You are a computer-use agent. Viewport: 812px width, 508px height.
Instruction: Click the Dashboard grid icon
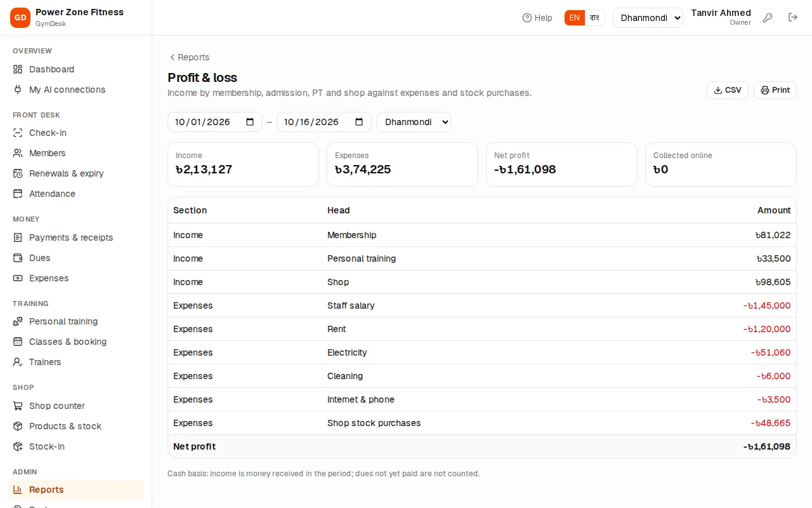18,69
